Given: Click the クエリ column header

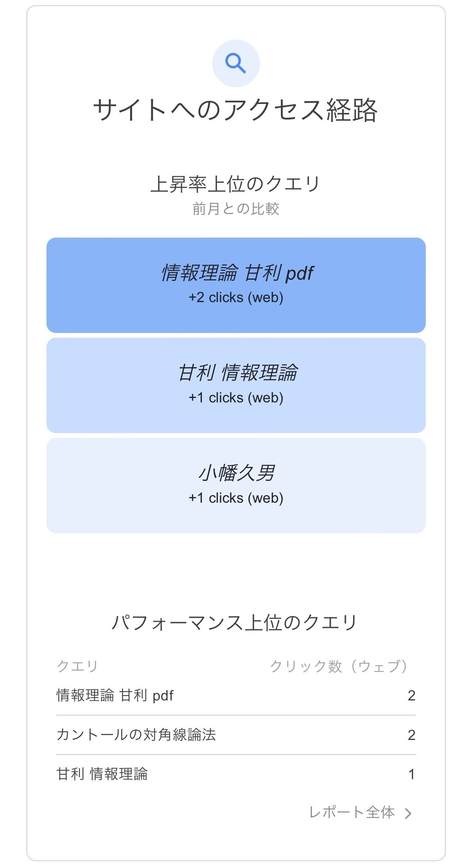Looking at the screenshot, I should pos(77,666).
